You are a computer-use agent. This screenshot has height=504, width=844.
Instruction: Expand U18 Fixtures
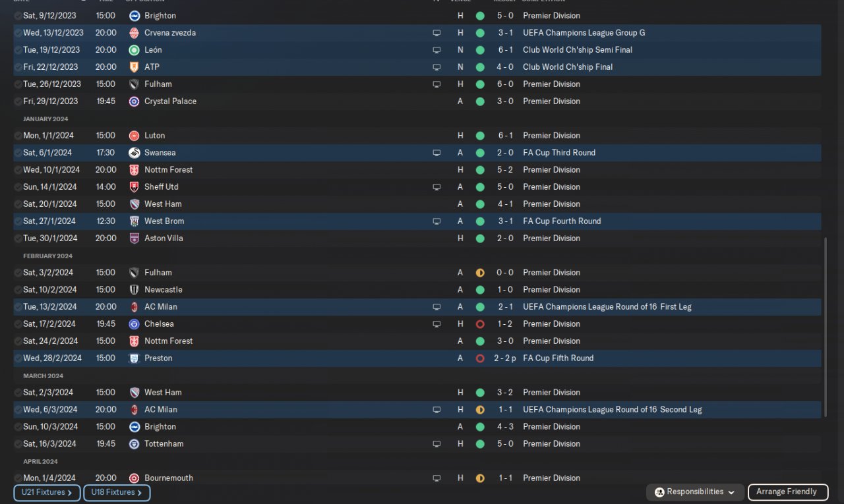(x=117, y=493)
